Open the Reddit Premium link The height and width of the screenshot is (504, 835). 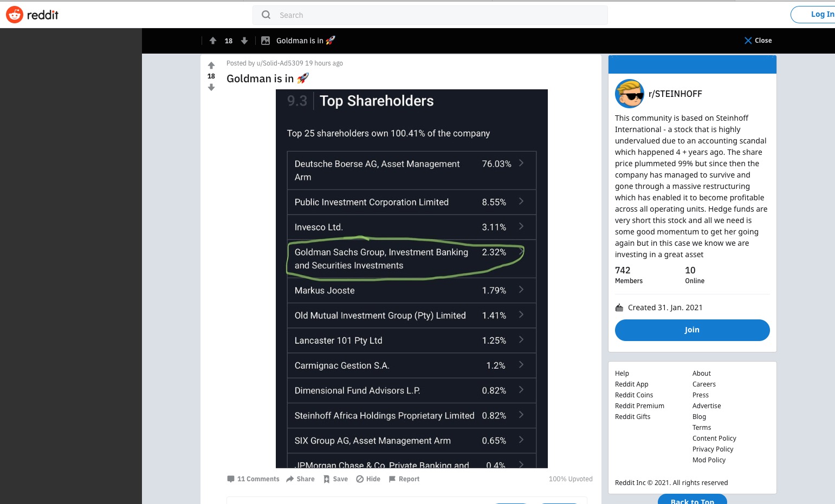point(639,406)
